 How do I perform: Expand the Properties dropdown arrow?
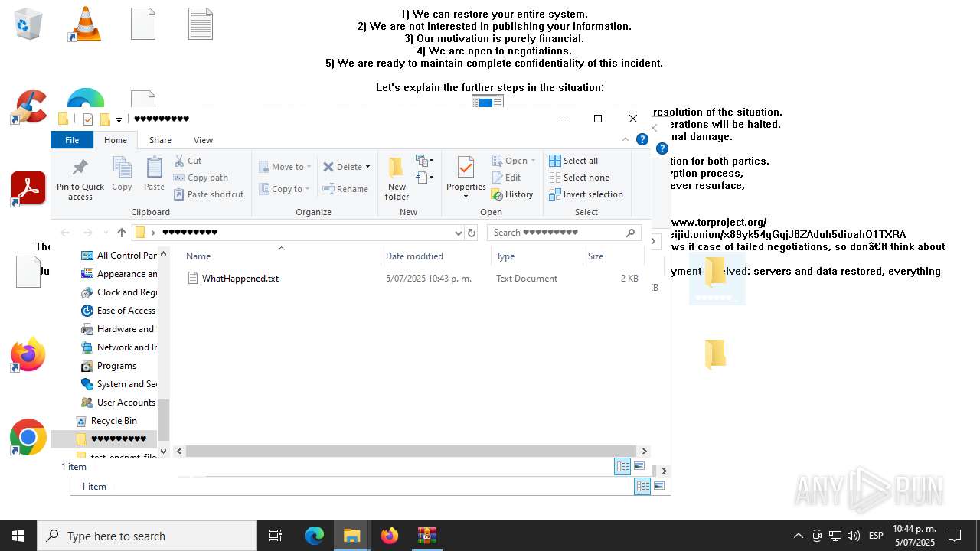pyautogui.click(x=465, y=197)
